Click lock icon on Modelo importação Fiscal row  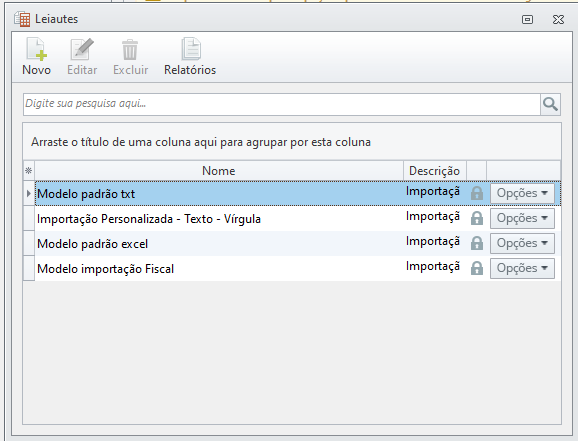point(477,268)
